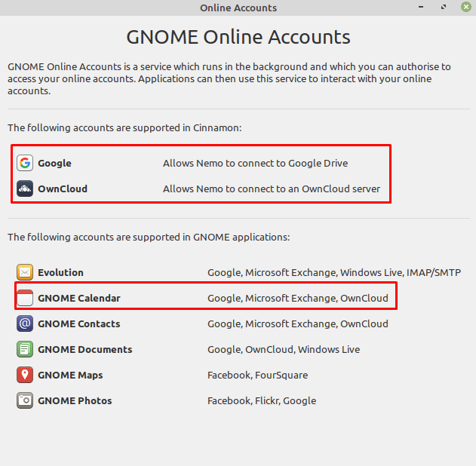This screenshot has height=466, width=476.
Task: Click 'supported in Cinnamon' section label
Action: [124, 127]
